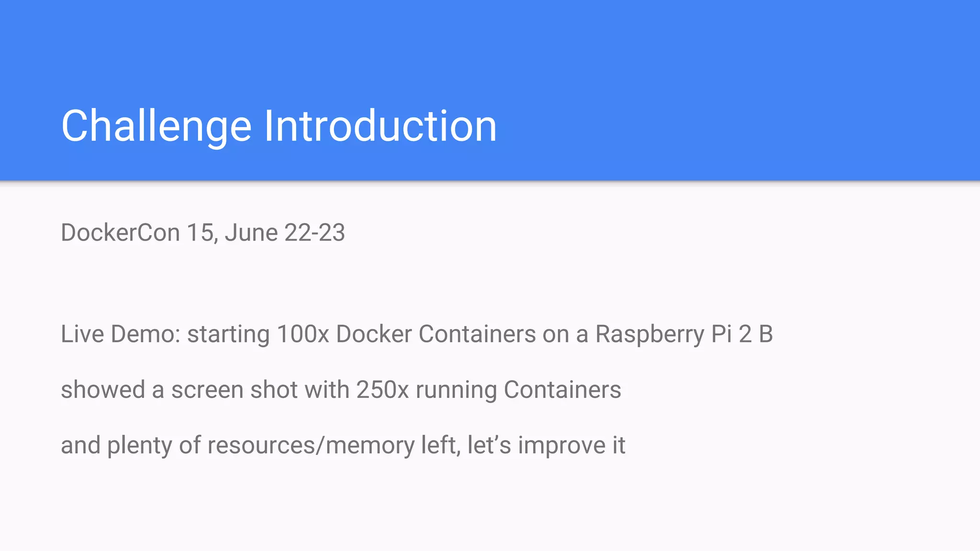Click the phrase "let's improve it"

pyautogui.click(x=546, y=446)
